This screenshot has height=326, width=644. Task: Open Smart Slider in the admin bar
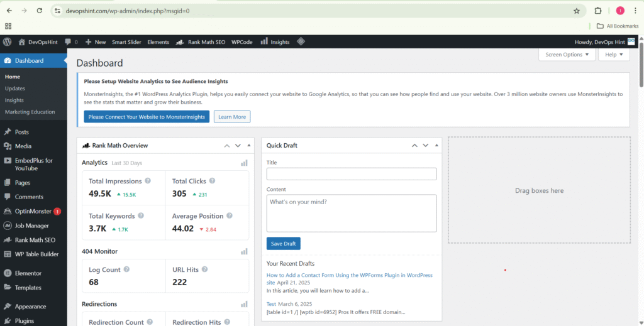tap(126, 42)
